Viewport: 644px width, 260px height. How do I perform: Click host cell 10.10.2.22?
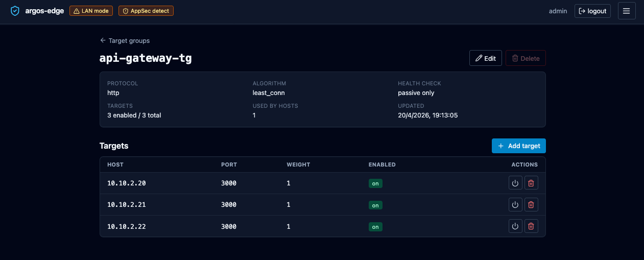pos(127,226)
